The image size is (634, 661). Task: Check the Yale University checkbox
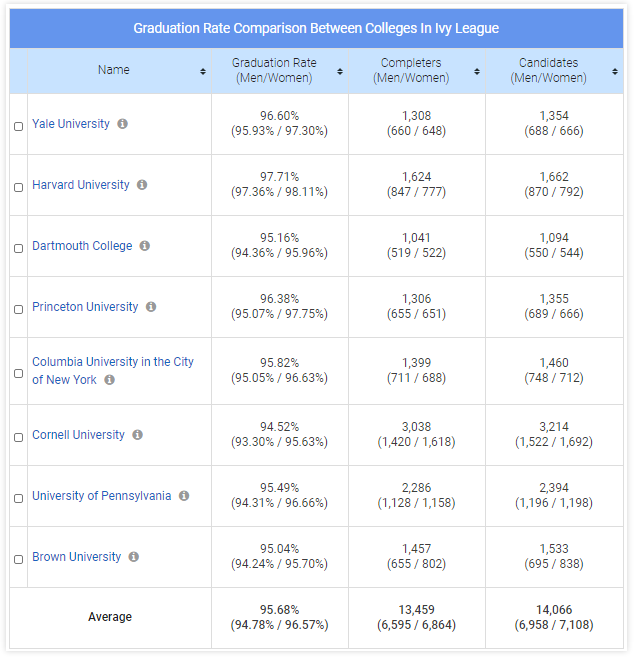(18, 126)
